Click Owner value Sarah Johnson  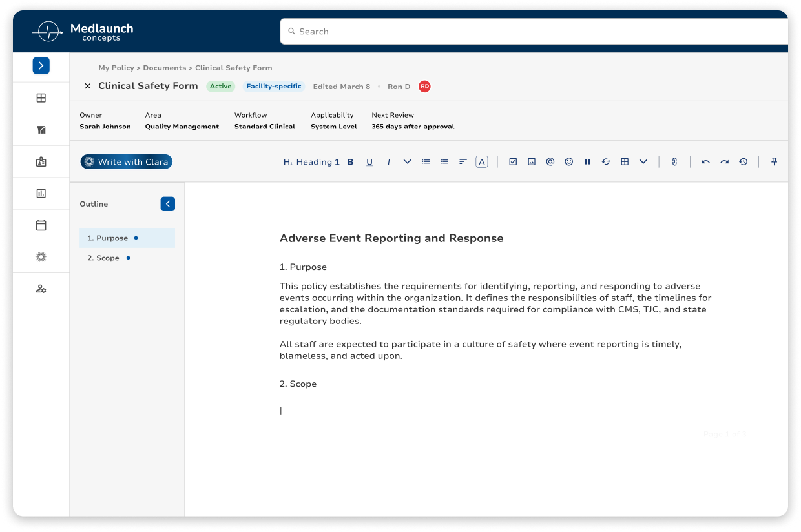105,127
